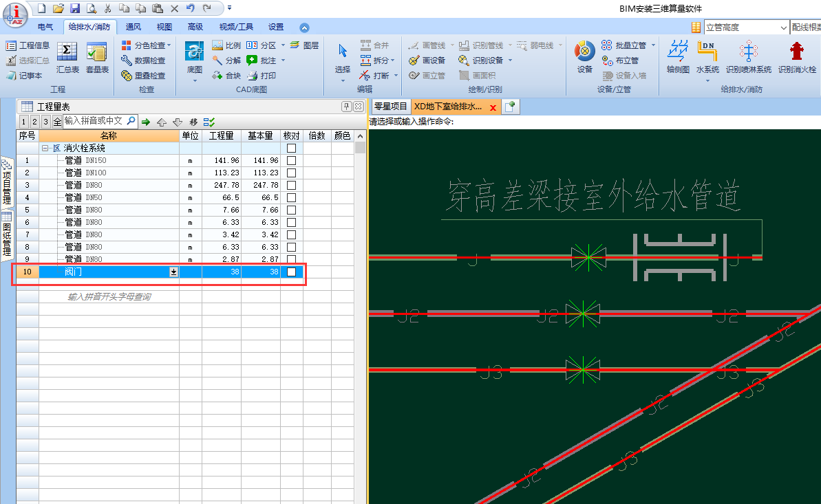821x504 pixels.
Task: Click the green search arrow button
Action: [147, 120]
